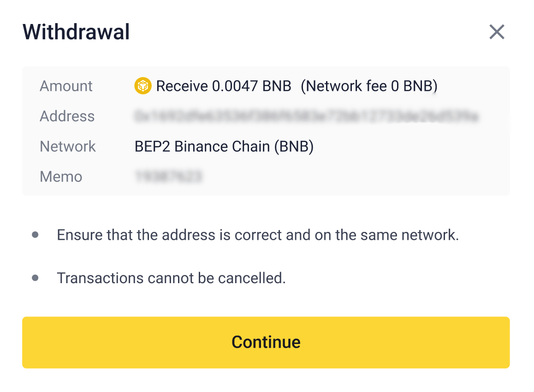Viewport: 534px width, 392px height.
Task: Click the Amount label
Action: coord(66,86)
